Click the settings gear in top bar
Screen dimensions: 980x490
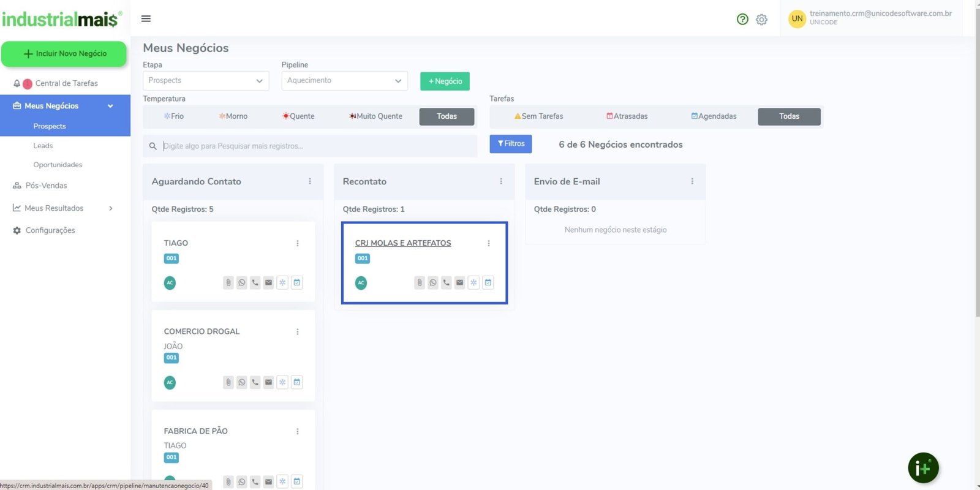pos(761,20)
